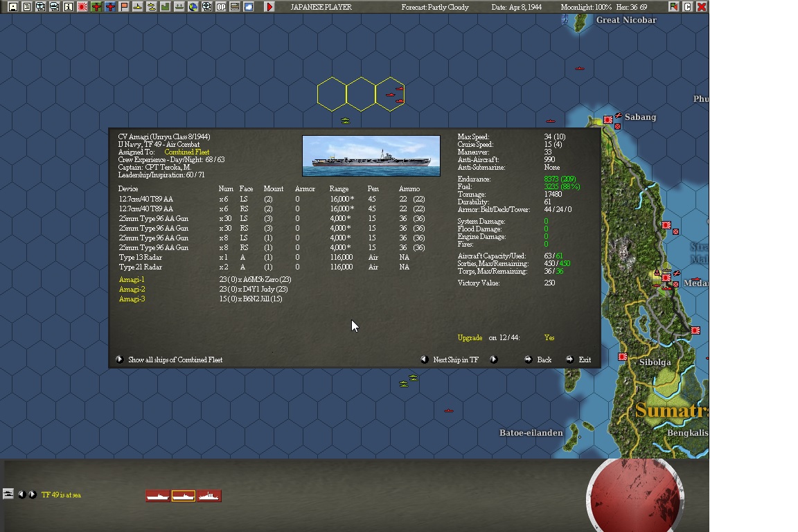Click the cloud weather toolbar icon
Viewport: 798px width, 532px height.
(x=249, y=7)
